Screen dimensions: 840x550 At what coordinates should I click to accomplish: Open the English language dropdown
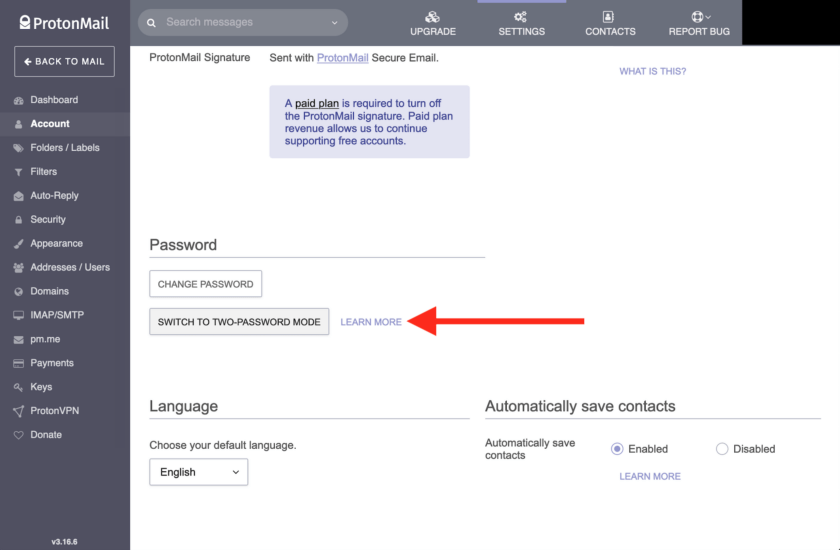coord(199,472)
